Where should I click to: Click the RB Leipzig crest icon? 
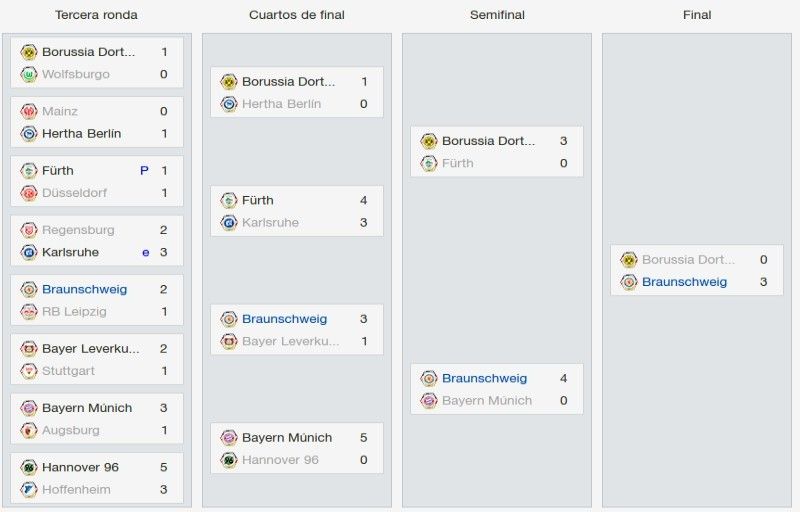[29, 312]
